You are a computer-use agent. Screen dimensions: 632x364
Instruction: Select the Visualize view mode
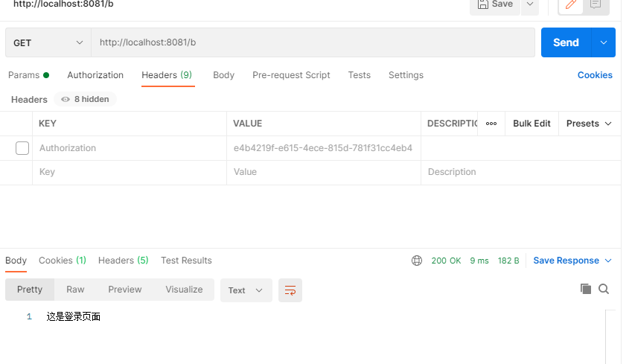[x=184, y=290]
